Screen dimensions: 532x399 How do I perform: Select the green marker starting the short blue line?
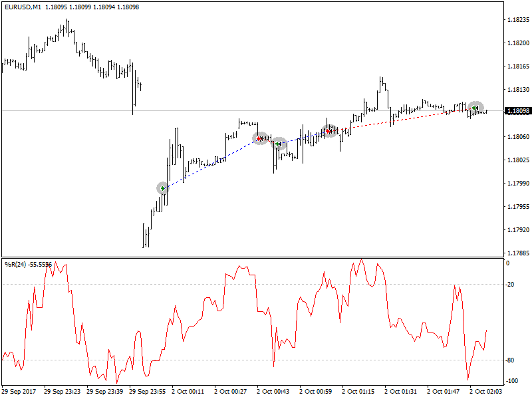[x=278, y=144]
